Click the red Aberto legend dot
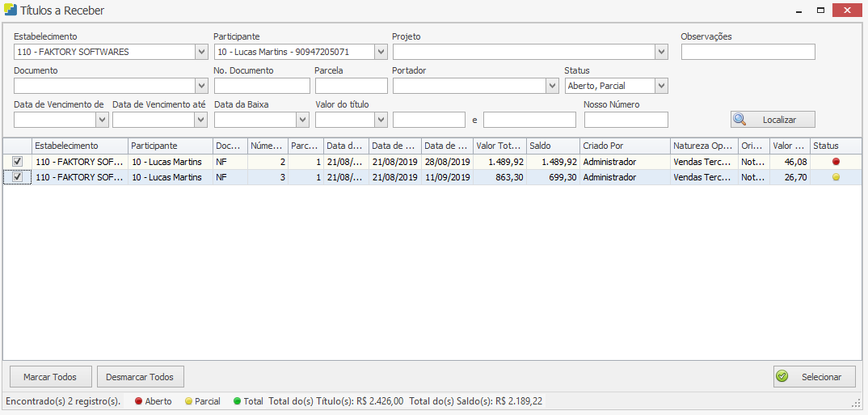The image size is (868, 415). pyautogui.click(x=138, y=401)
